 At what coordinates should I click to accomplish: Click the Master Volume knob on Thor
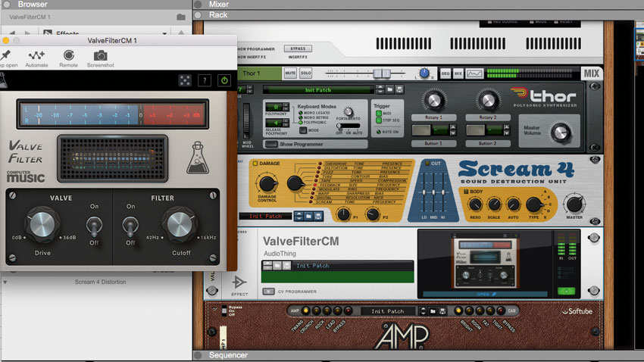[561, 133]
